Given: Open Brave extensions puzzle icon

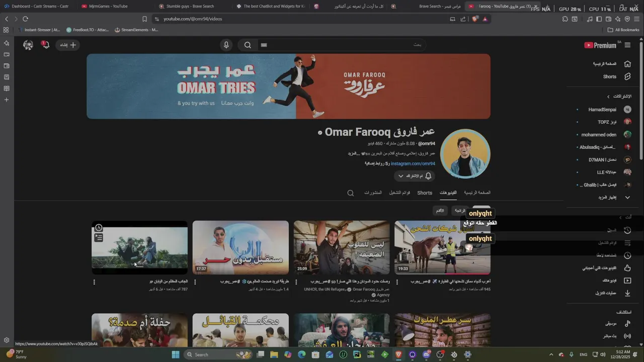Looking at the screenshot, I should coord(565,19).
